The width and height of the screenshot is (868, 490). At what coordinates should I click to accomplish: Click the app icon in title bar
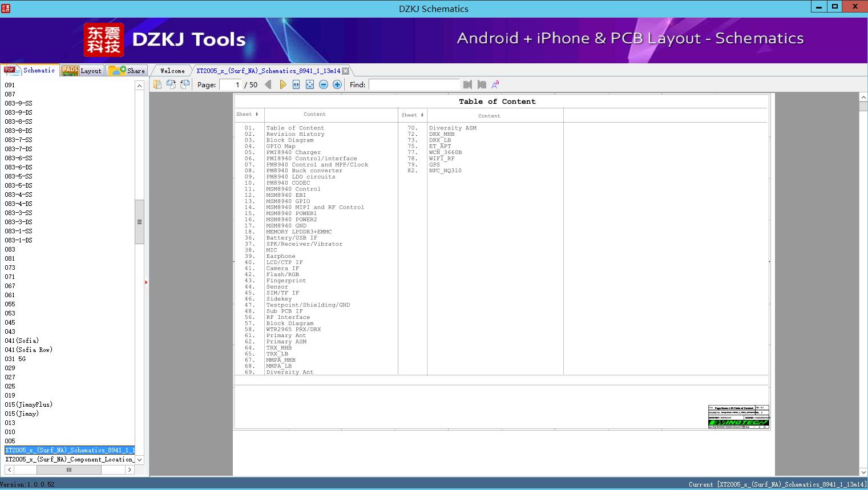click(x=6, y=8)
